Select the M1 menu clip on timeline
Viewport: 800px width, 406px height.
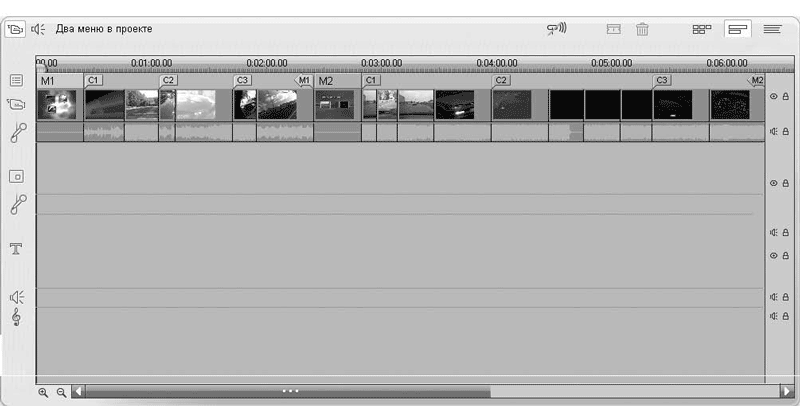coord(56,105)
